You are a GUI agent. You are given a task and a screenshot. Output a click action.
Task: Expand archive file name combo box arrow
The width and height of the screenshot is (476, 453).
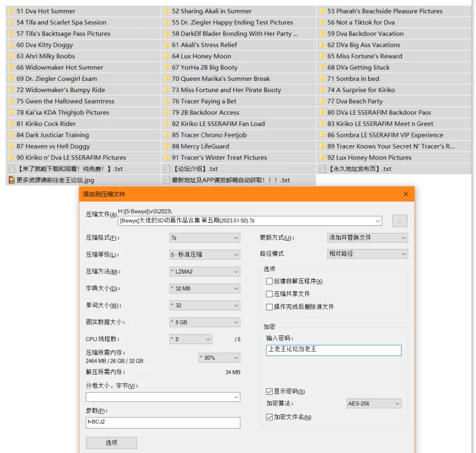pyautogui.click(x=378, y=221)
